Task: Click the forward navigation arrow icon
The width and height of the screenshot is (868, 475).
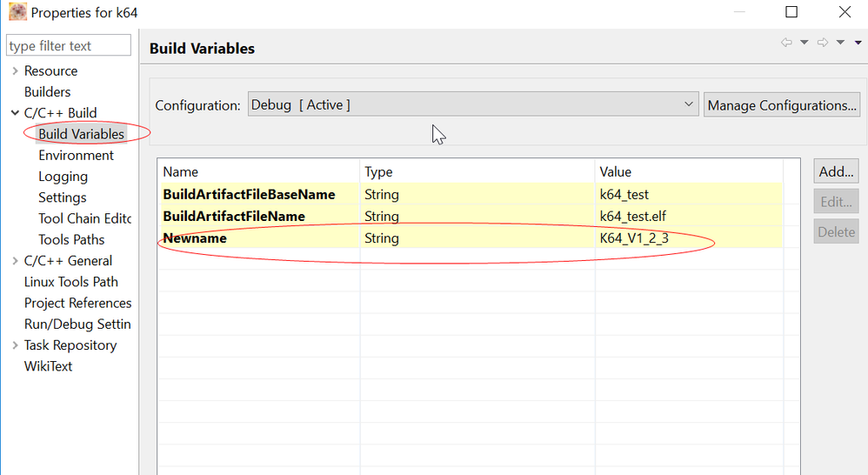Action: [x=822, y=43]
